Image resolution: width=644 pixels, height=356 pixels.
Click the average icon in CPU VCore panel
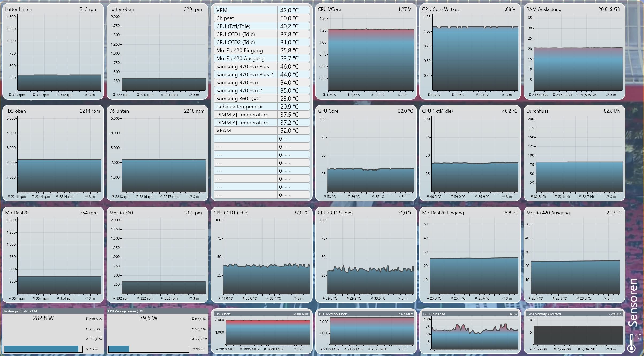(372, 95)
